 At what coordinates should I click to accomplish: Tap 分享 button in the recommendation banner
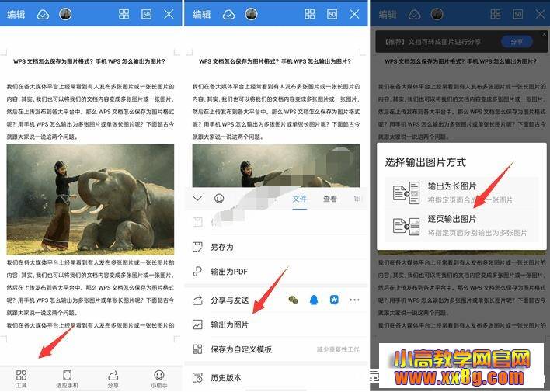click(x=517, y=42)
